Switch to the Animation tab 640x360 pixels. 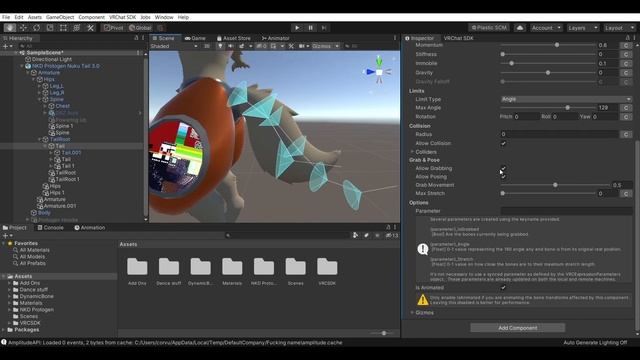click(89, 227)
